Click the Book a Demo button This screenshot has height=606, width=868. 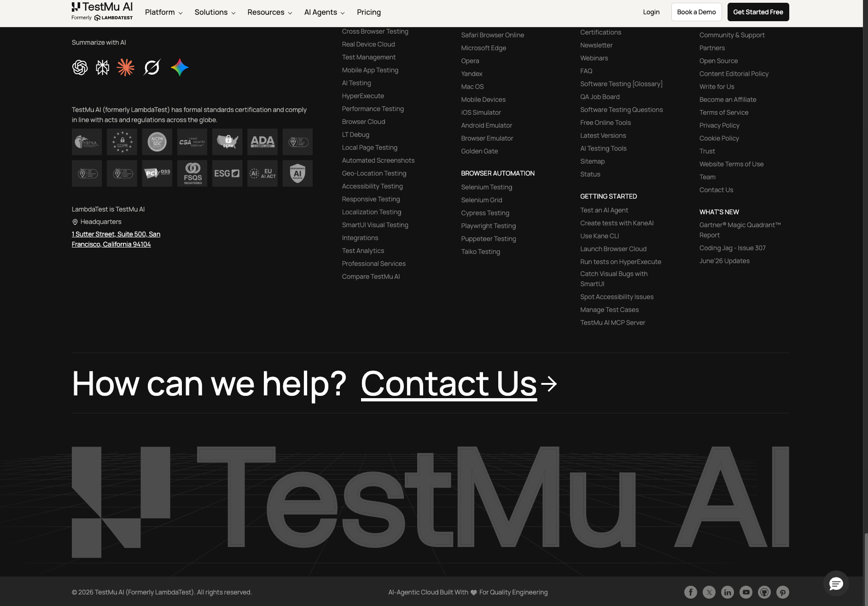tap(696, 12)
